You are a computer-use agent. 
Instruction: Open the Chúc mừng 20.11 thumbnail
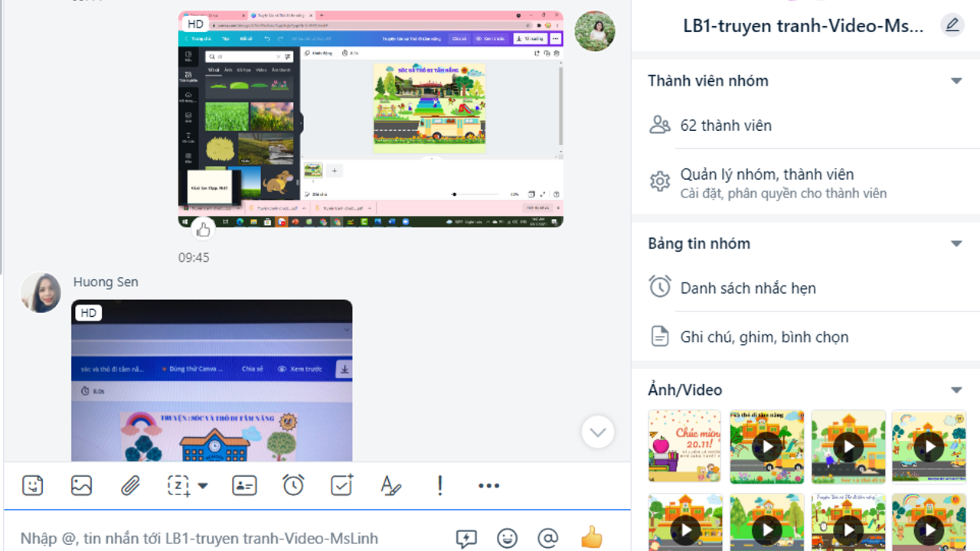(x=684, y=446)
